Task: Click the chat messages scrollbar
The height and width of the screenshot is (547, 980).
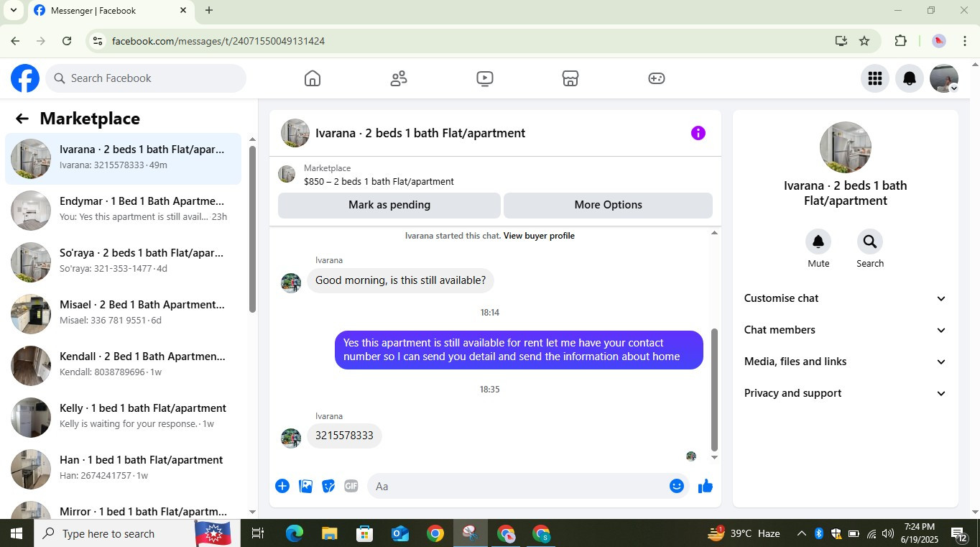Action: (714, 390)
